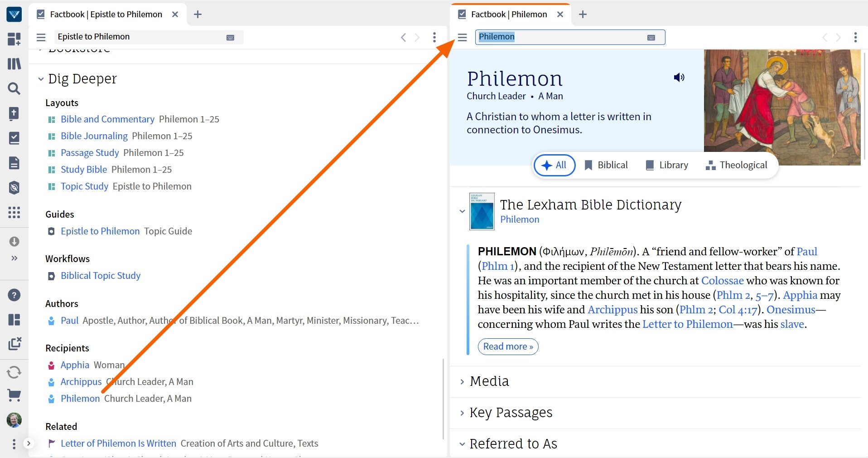This screenshot has width=868, height=458.
Task: Expand the collapsed sidebar arrow button
Action: coord(29,443)
